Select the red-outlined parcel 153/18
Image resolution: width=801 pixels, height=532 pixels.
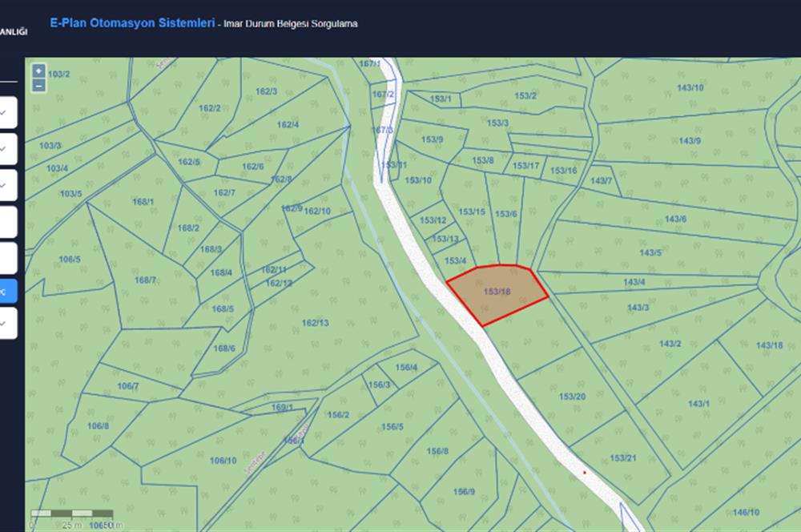[497, 292]
